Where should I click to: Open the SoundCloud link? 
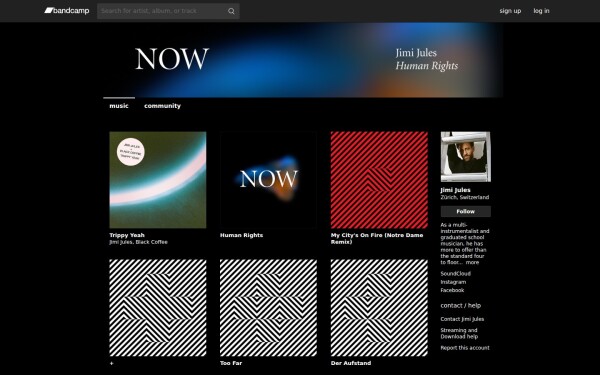pyautogui.click(x=456, y=274)
